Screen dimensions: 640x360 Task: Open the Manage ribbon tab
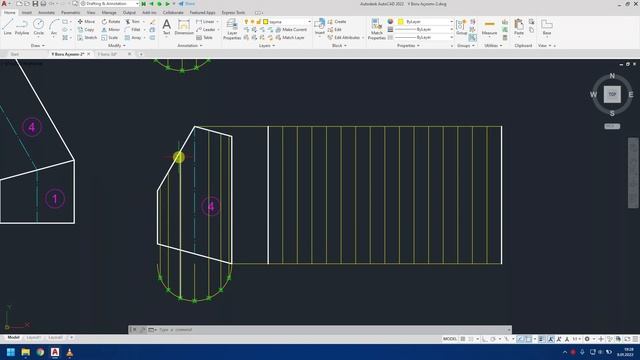point(109,13)
